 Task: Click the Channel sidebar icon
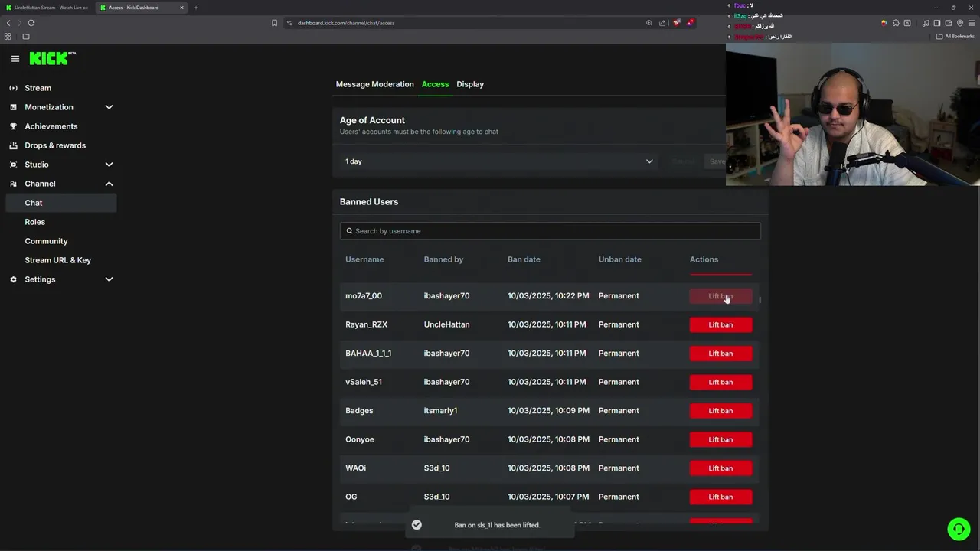[13, 184]
